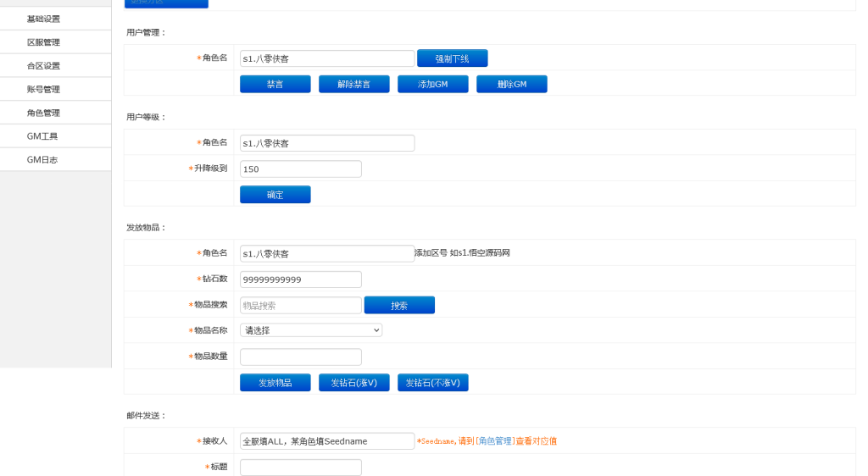
Task: Click the 升降级到 field label
Action: [x=210, y=168]
